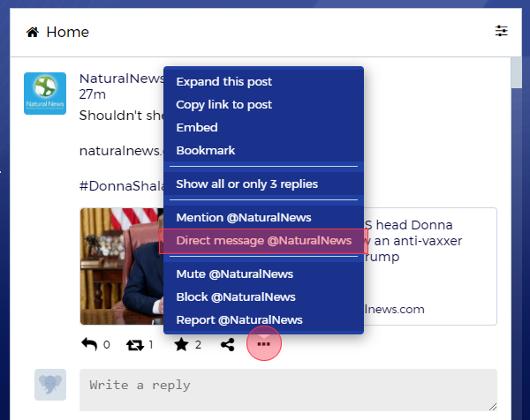Image resolution: width=530 pixels, height=420 pixels.
Task: Open NaturalNews profile avatar
Action: point(44,94)
